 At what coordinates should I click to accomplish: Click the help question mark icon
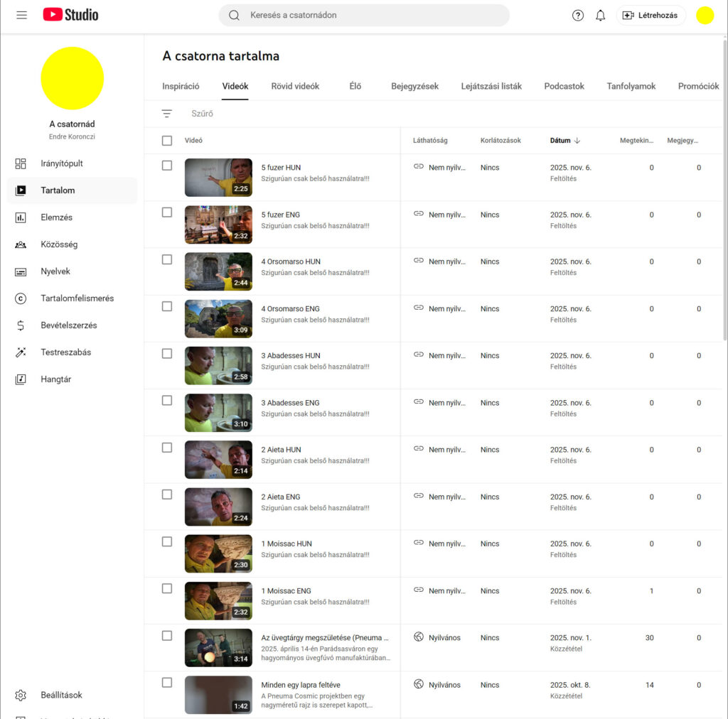click(577, 15)
